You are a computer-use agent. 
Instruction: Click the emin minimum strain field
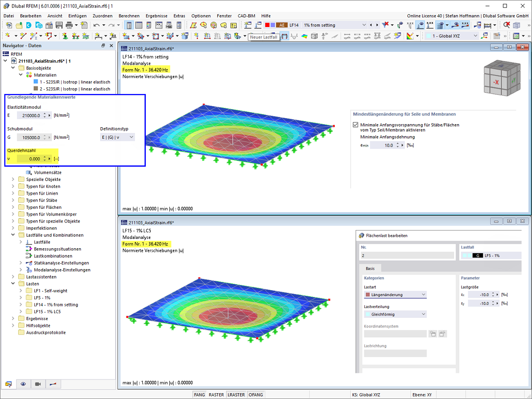click(382, 145)
